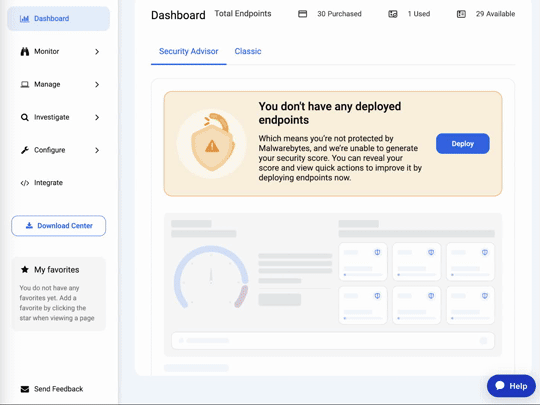The image size is (540, 405).
Task: Click the Purchased endpoints card icon
Action: point(302,14)
